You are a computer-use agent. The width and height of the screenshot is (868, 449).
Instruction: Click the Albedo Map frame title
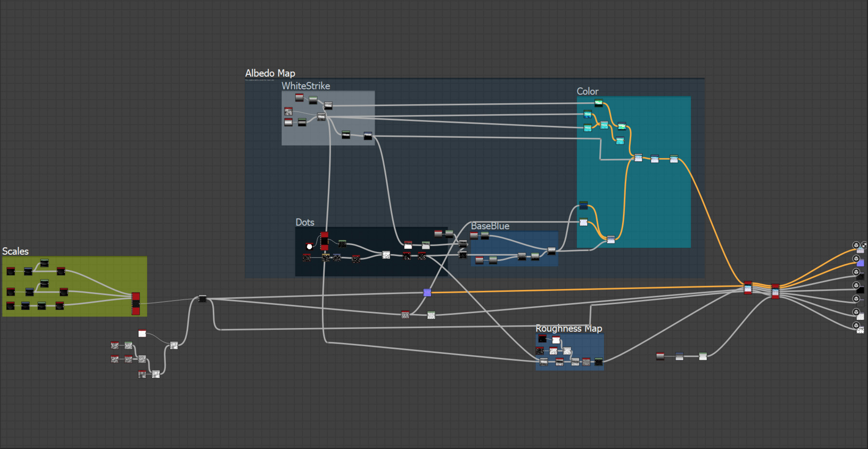point(270,73)
